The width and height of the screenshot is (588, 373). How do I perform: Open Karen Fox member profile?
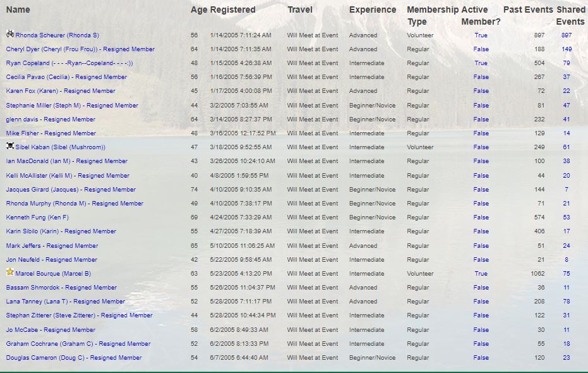click(x=61, y=91)
